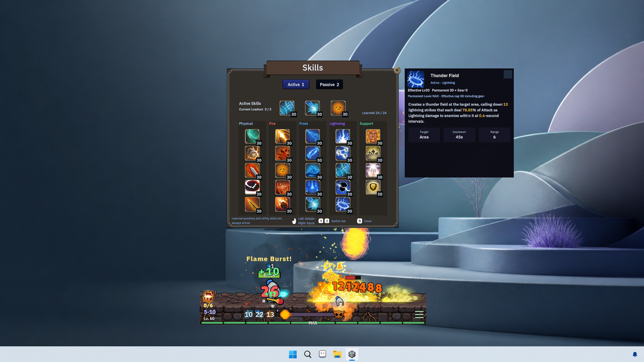This screenshot has width=644, height=362.
Task: Click second loadout slot with frost burst skill
Action: (312, 108)
